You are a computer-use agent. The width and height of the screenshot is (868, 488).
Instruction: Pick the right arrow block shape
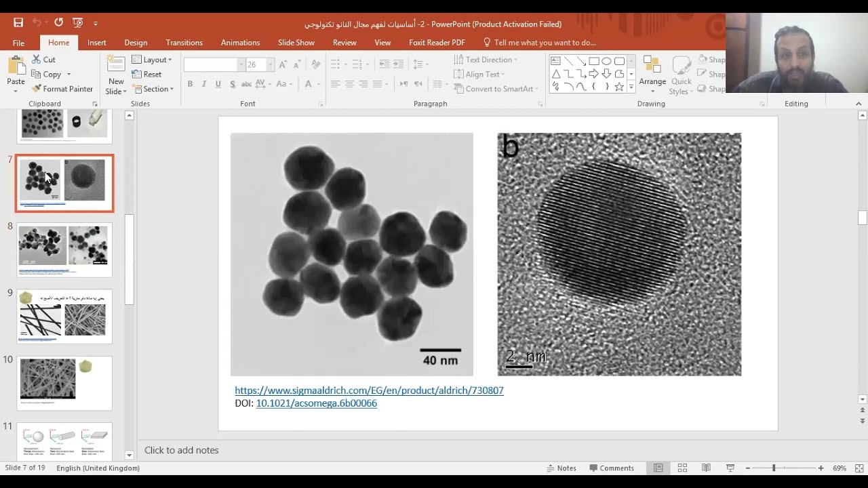point(593,74)
